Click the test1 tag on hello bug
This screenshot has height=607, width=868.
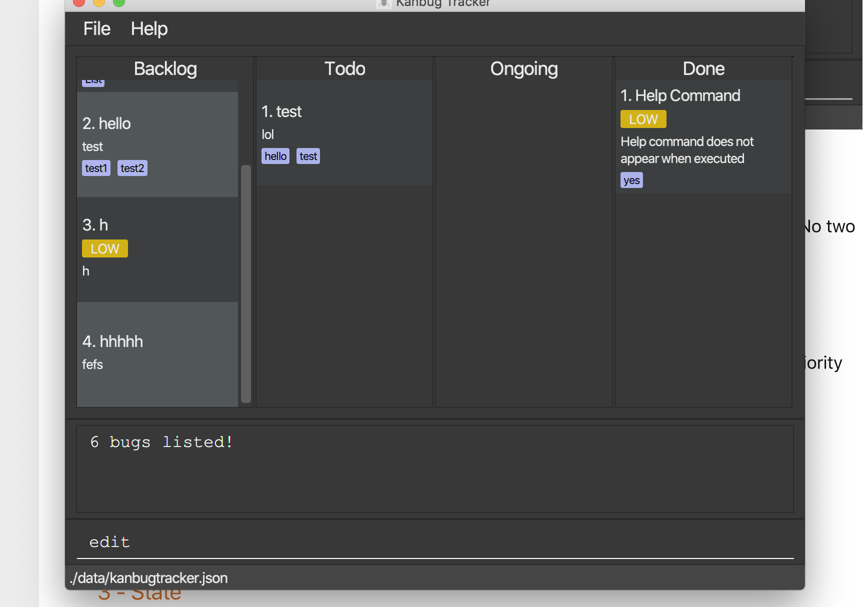(x=96, y=168)
